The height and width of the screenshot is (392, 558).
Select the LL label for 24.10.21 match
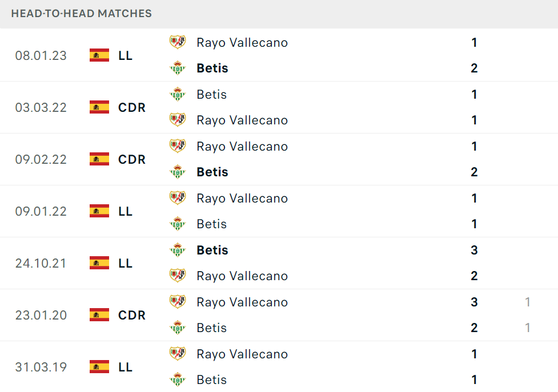tap(125, 263)
